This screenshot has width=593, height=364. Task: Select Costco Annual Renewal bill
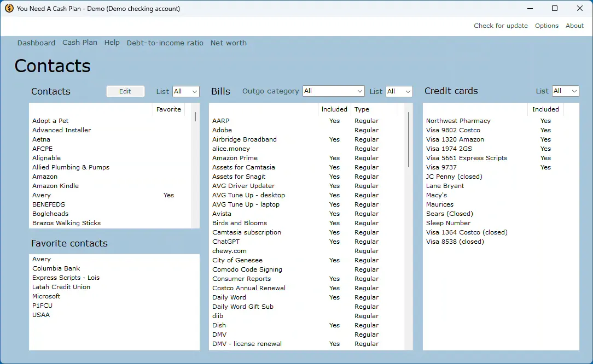pyautogui.click(x=249, y=288)
